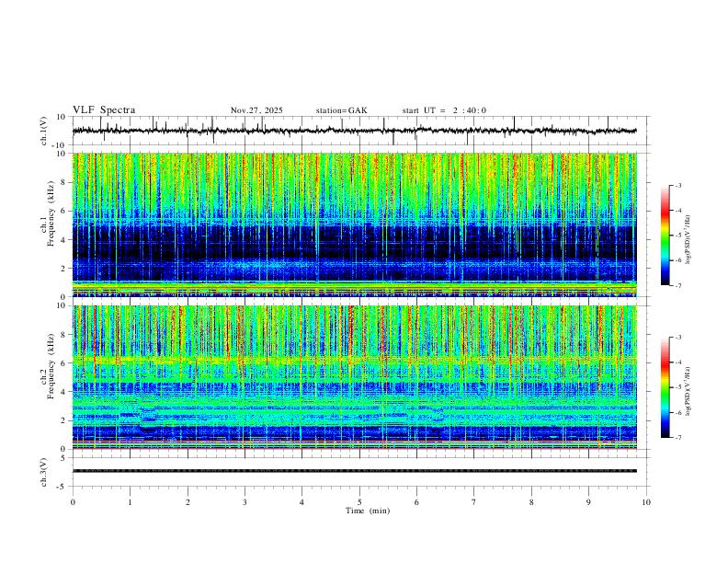Click lower color bar 'log(PSD)(V²/Hz)' label

[688, 392]
